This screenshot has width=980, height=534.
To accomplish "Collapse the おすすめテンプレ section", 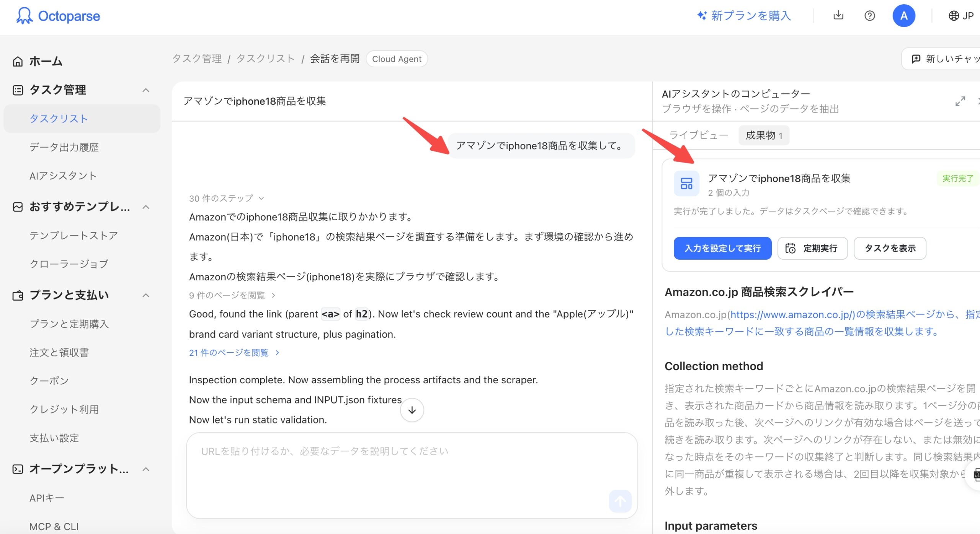I will 145,207.
